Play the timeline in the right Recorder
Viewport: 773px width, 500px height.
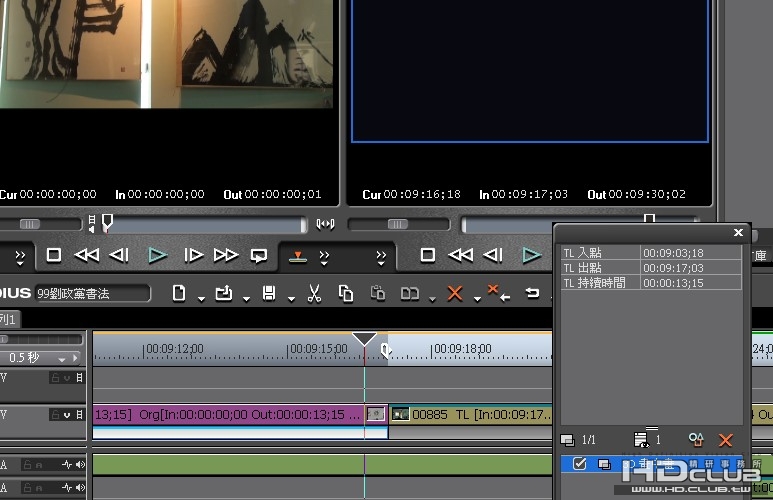[x=531, y=255]
